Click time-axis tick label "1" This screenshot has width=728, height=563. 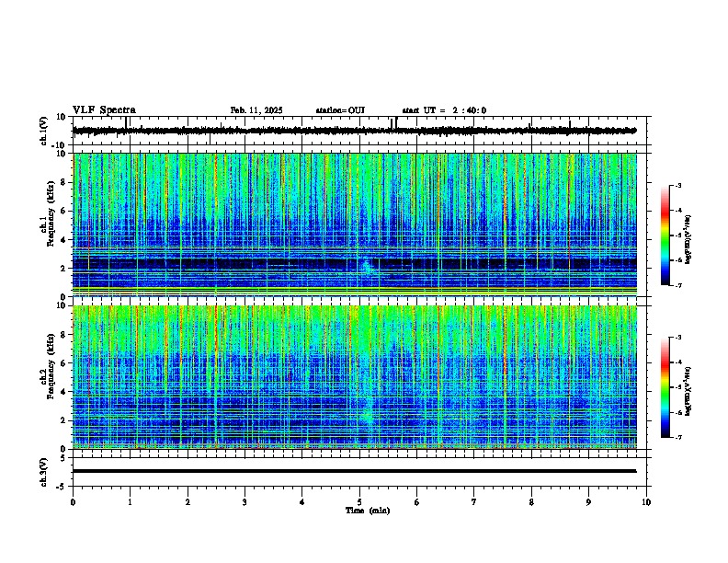click(130, 502)
